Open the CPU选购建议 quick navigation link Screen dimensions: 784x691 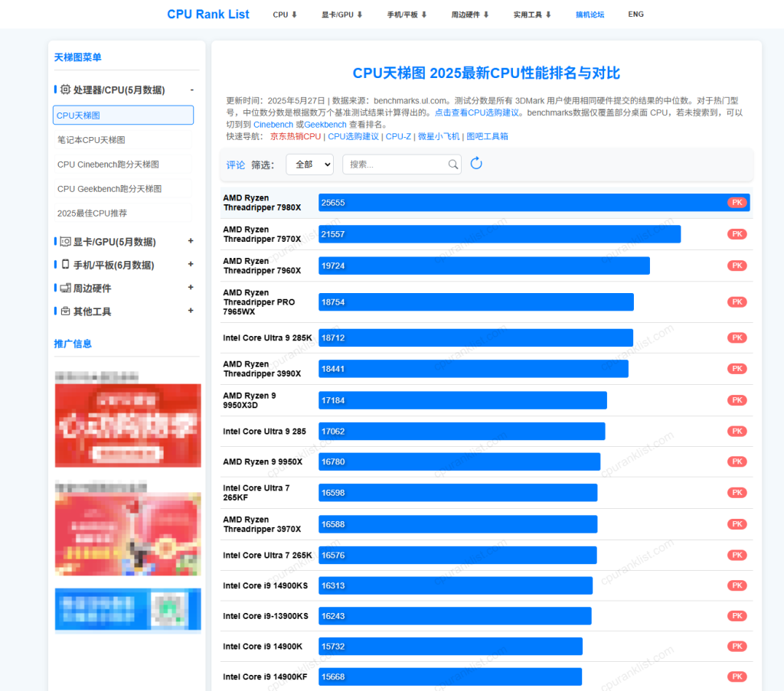pyautogui.click(x=353, y=136)
